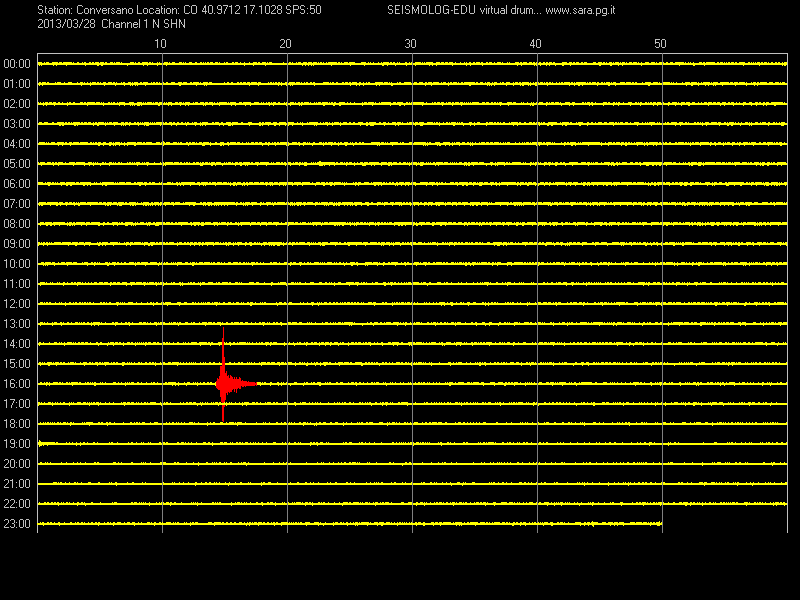Click the 13:00 hour row label

pyautogui.click(x=17, y=324)
